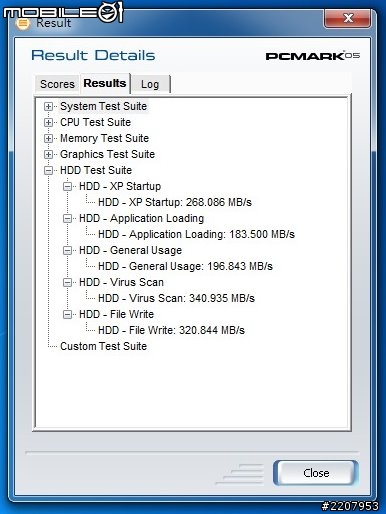Click the PCMark05 logo

pos(313,56)
